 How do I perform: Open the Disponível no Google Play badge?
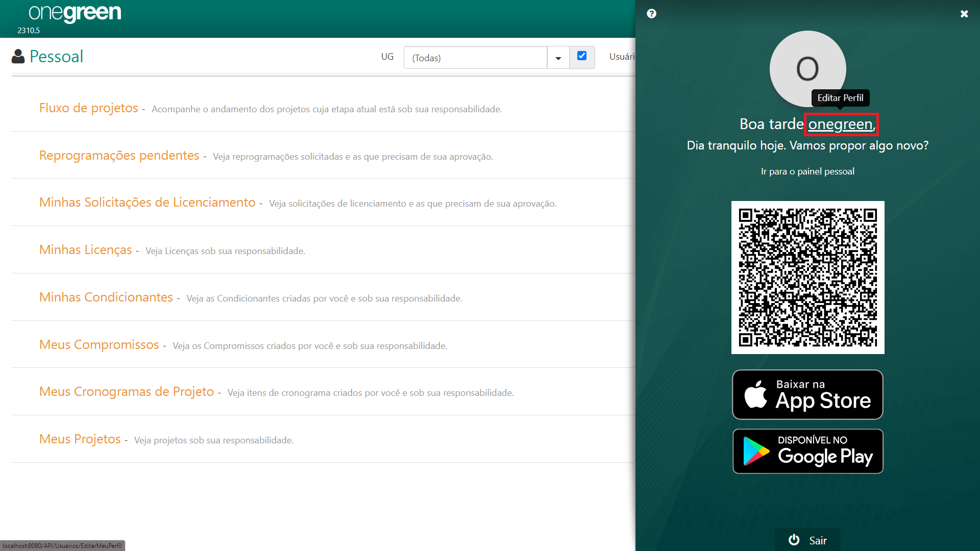807,451
